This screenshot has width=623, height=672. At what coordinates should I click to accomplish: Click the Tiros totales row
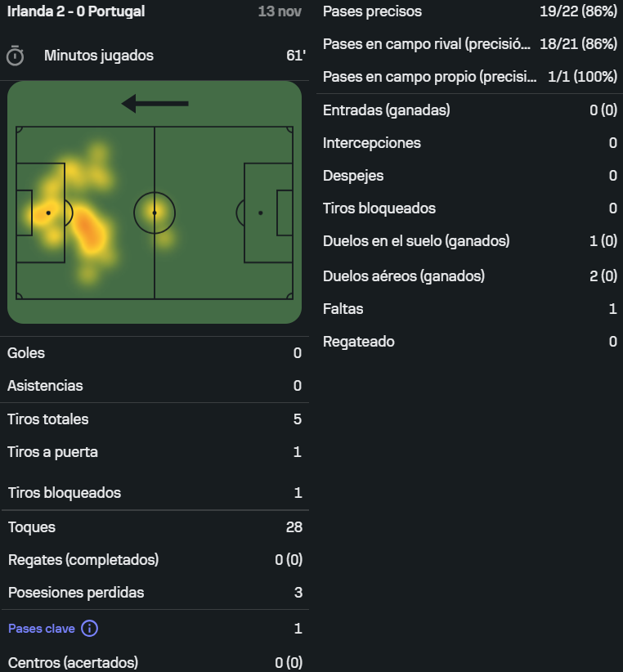[155, 419]
